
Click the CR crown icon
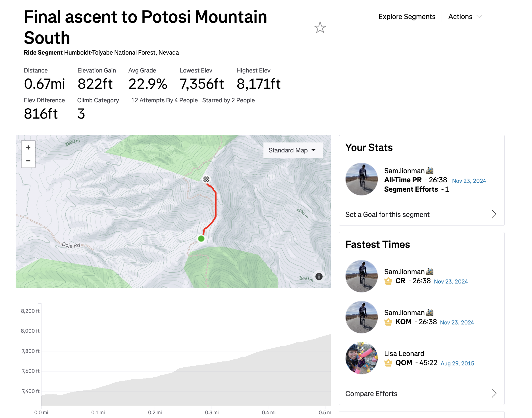tap(388, 281)
